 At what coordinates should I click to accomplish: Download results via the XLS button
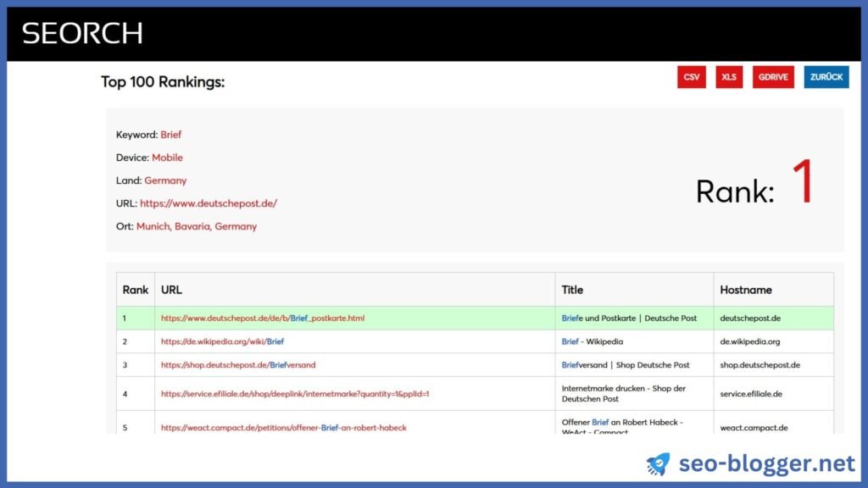coord(729,77)
